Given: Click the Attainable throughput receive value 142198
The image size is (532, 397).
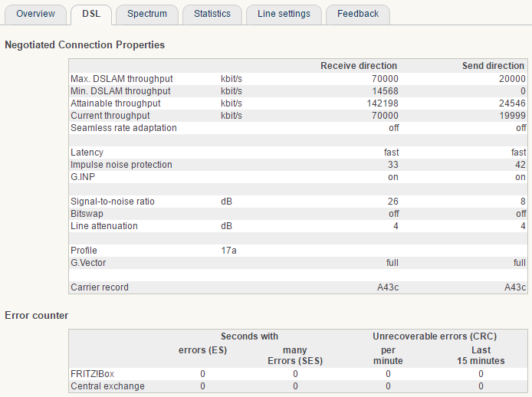Looking at the screenshot, I should pos(382,103).
